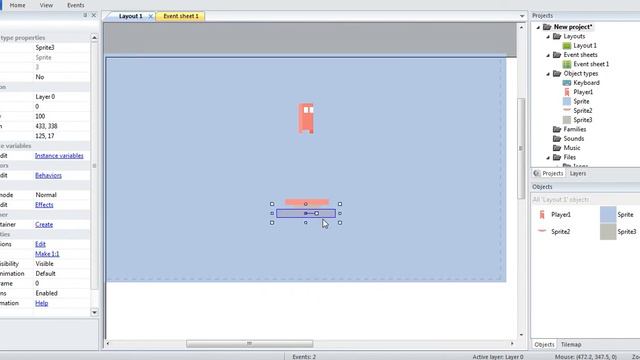Close the Layout 1 tab

tap(150, 16)
